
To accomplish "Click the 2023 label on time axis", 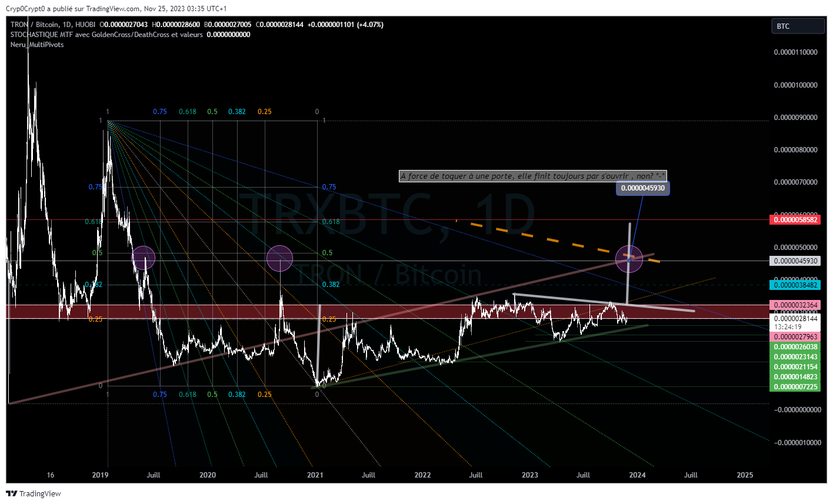I will [529, 475].
